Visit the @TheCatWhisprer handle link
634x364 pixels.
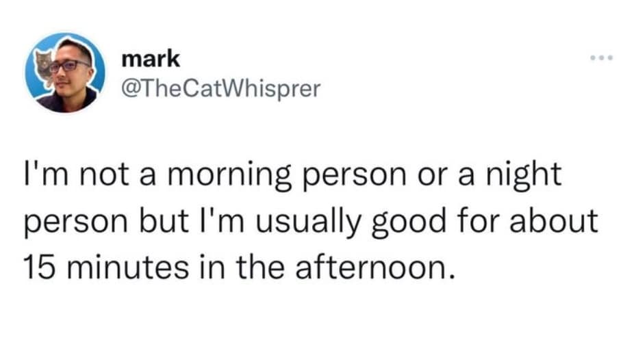[220, 88]
